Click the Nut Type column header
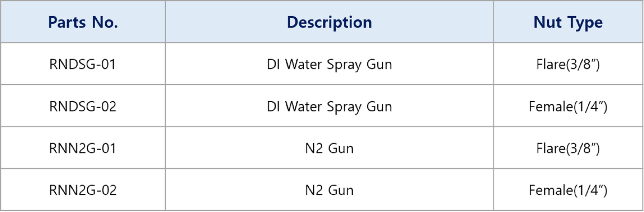Viewport: 644px width, 212px height. point(568,22)
